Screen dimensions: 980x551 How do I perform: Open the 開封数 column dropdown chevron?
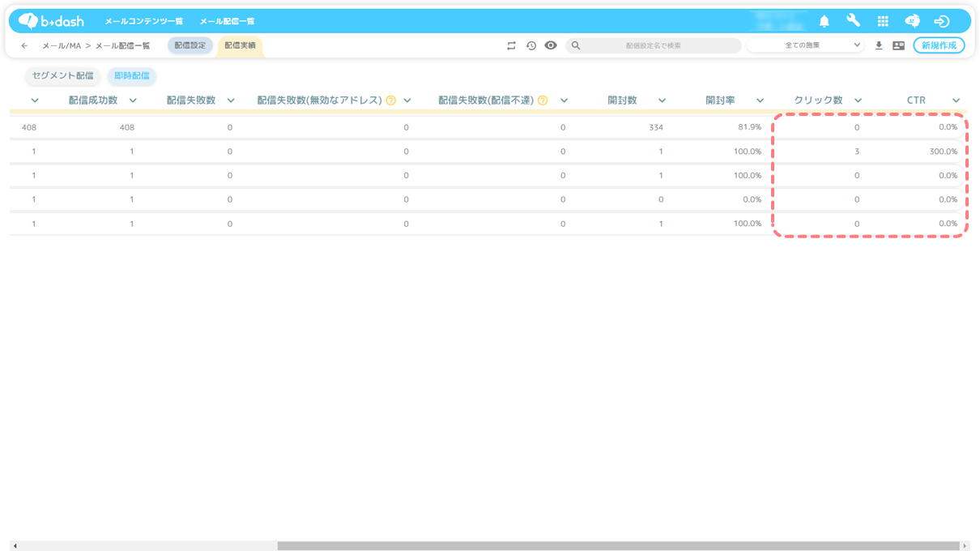[x=663, y=100]
